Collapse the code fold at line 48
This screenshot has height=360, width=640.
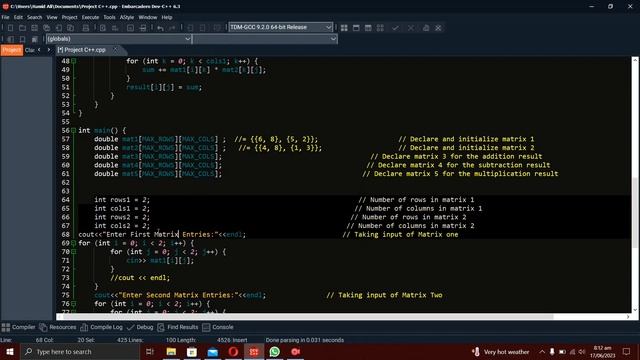73,61
